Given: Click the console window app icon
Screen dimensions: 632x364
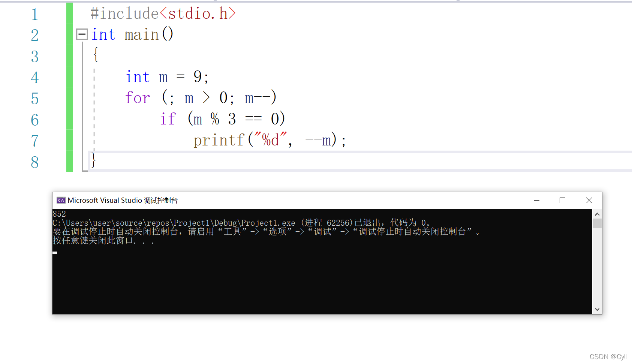Looking at the screenshot, I should click(61, 200).
